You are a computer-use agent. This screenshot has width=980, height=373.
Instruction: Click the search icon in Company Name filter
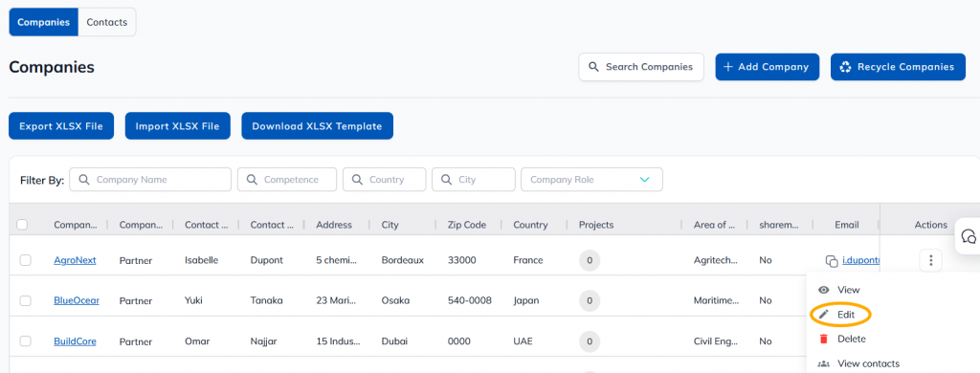click(x=84, y=179)
